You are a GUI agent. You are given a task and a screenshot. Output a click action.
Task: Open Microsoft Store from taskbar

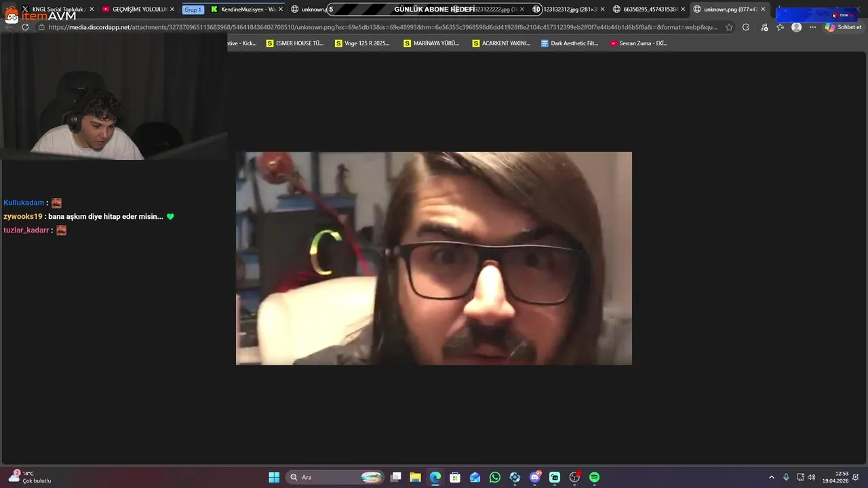tap(455, 477)
